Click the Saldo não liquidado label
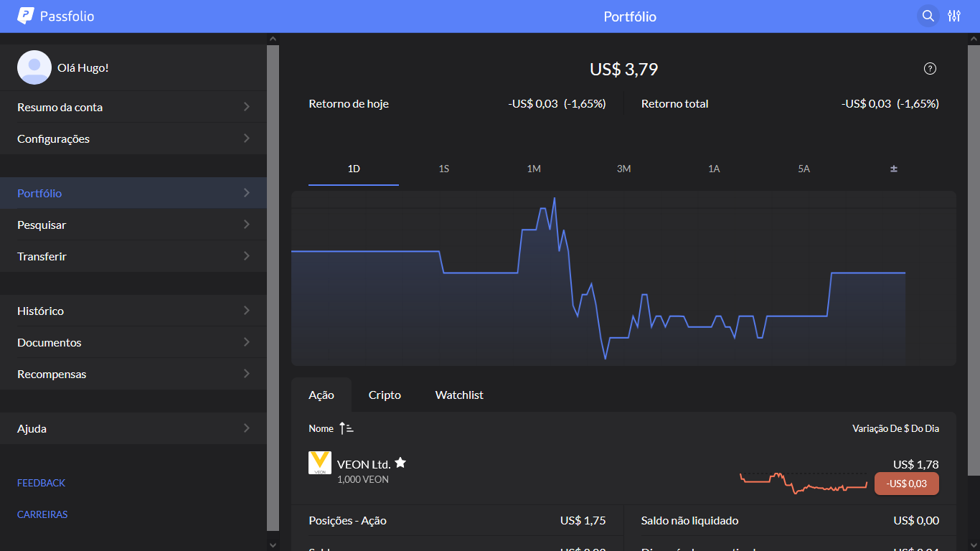 pyautogui.click(x=689, y=520)
